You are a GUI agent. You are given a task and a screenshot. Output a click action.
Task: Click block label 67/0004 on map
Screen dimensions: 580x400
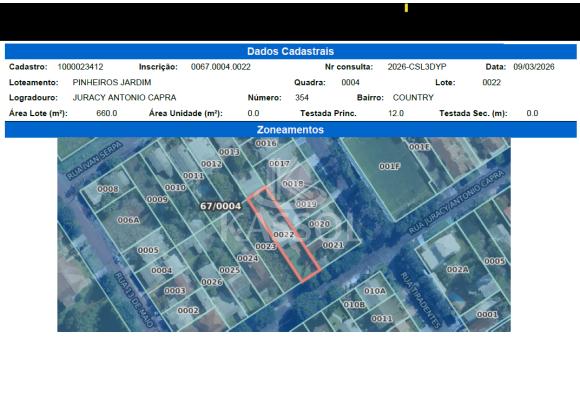(x=221, y=206)
